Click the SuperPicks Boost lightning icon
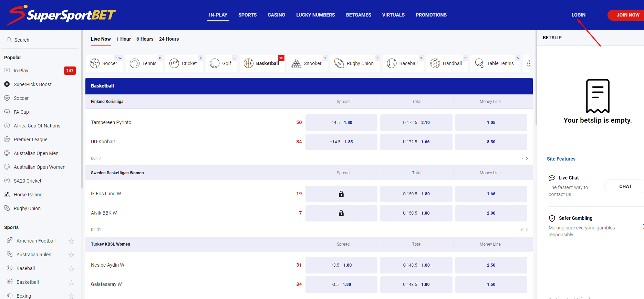The width and height of the screenshot is (644, 299). click(7, 84)
